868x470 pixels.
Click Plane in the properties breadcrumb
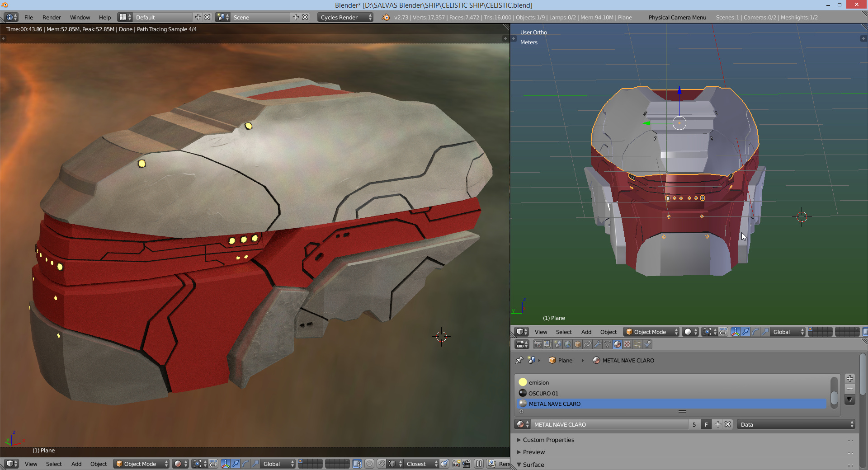[565, 360]
